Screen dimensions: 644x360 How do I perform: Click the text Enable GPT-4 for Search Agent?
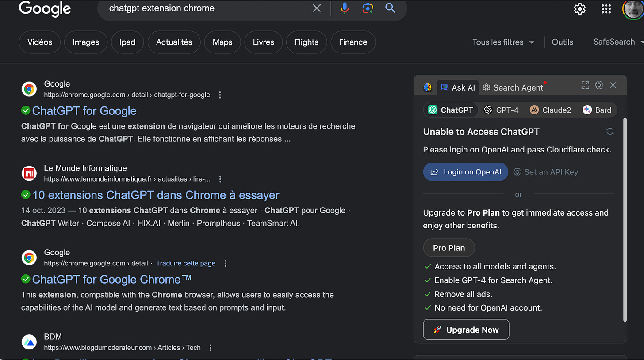coord(493,280)
